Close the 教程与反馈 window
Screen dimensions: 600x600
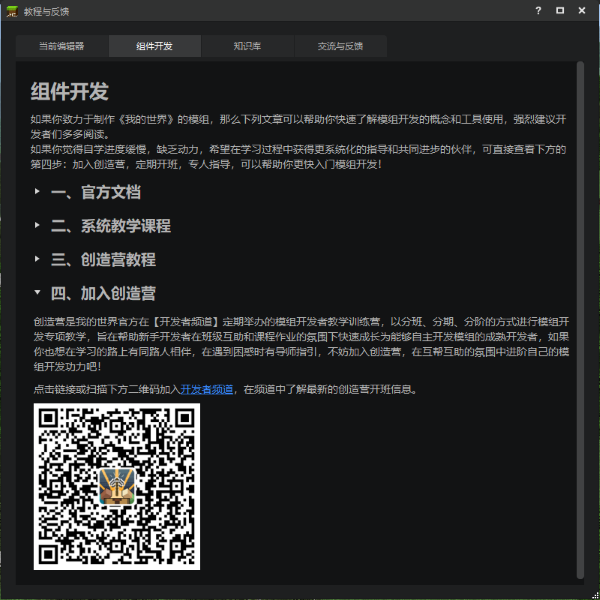(x=582, y=11)
